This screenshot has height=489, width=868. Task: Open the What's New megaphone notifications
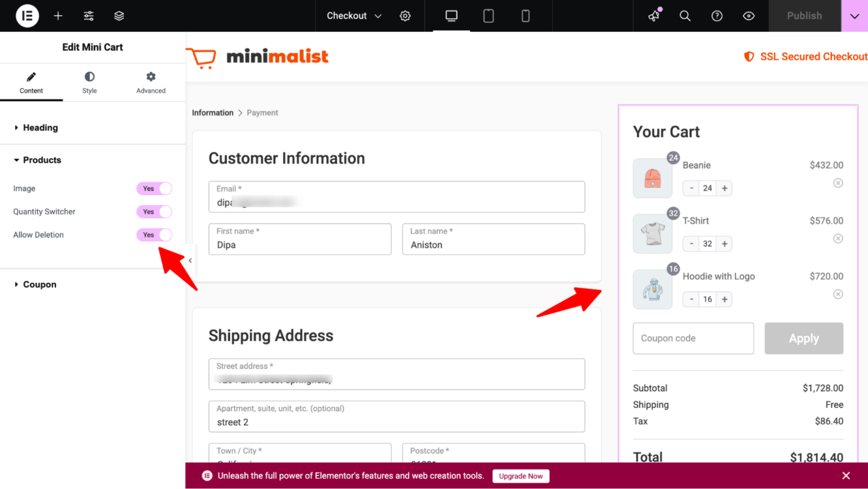(x=653, y=16)
